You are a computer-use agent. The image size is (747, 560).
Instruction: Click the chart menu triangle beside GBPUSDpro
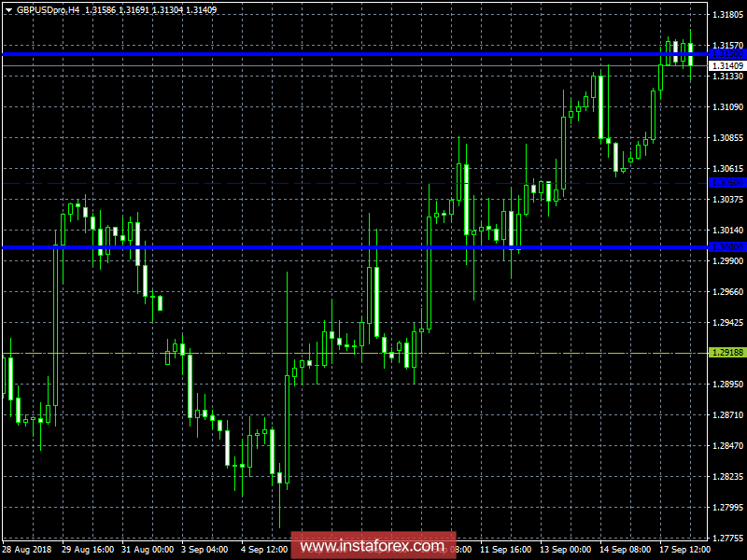click(x=8, y=10)
